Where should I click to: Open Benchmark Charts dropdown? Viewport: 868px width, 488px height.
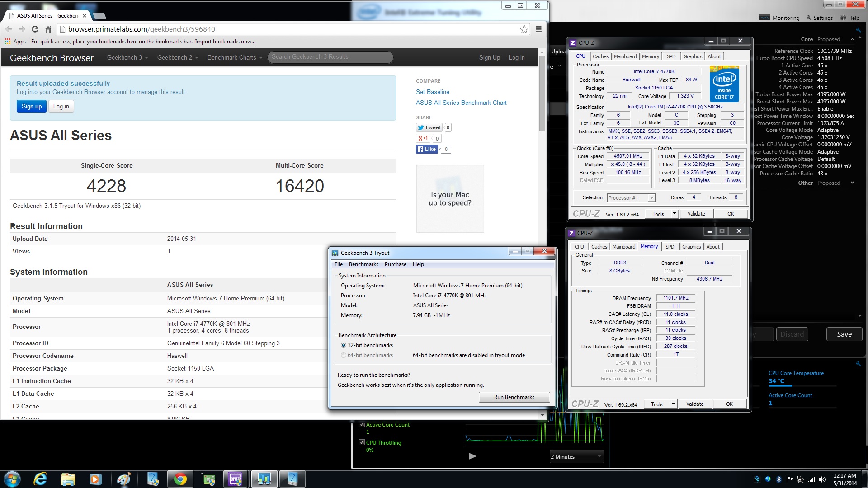coord(235,57)
